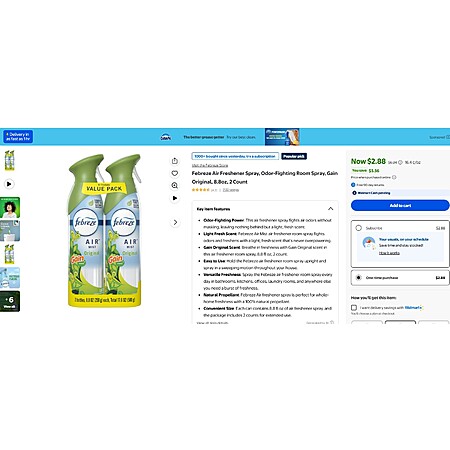Add the Febreze spray to cart

pos(400,205)
